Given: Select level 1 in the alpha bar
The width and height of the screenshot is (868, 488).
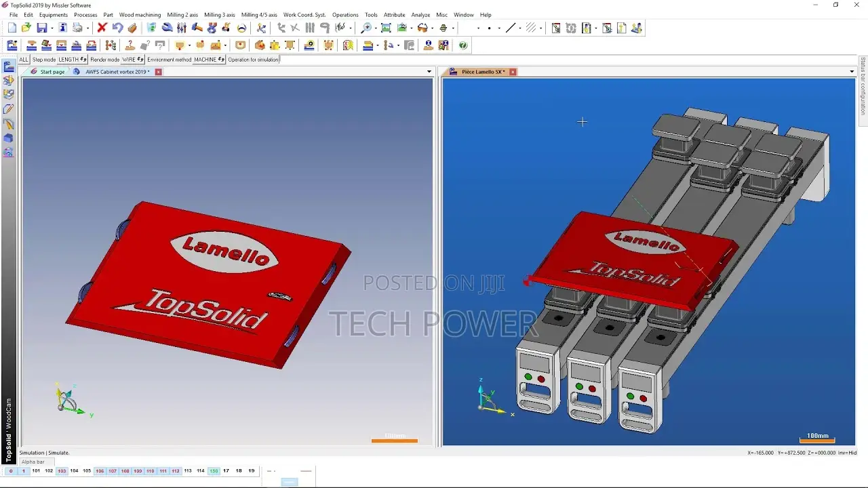Looking at the screenshot, I should point(23,471).
